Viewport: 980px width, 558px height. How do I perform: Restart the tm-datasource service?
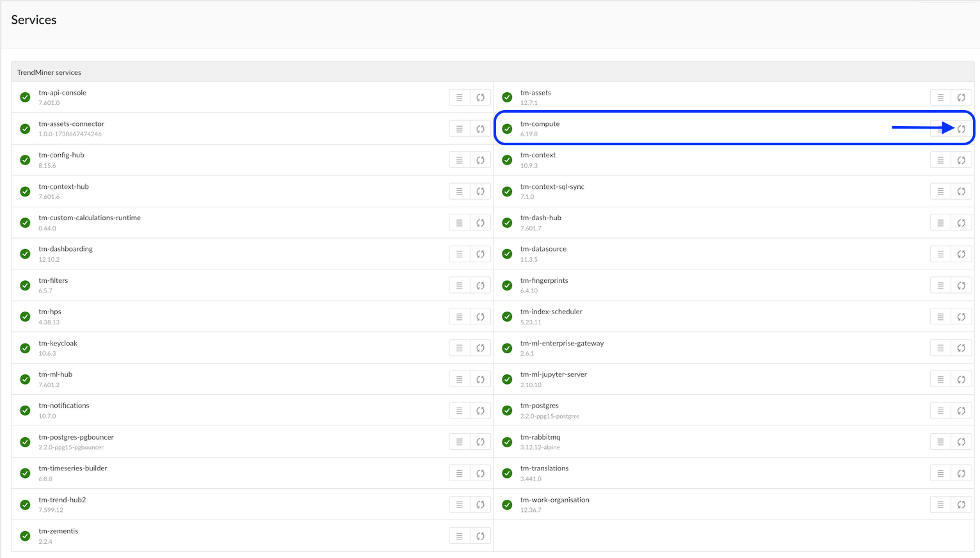point(961,254)
